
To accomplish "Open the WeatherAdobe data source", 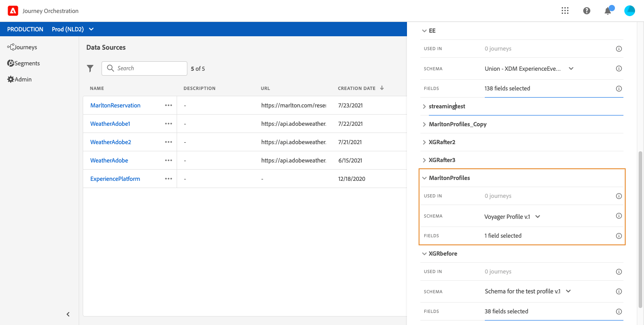I will coord(109,160).
